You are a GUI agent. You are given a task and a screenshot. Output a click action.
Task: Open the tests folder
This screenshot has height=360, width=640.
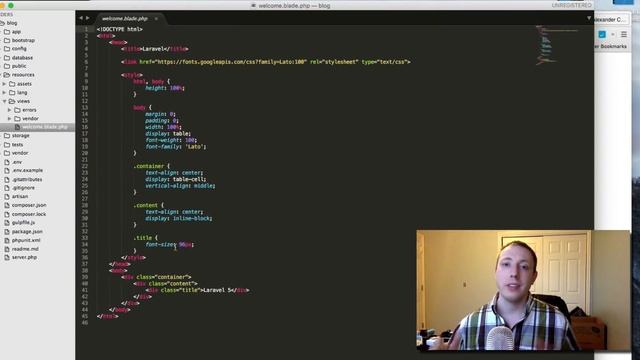click(17, 145)
